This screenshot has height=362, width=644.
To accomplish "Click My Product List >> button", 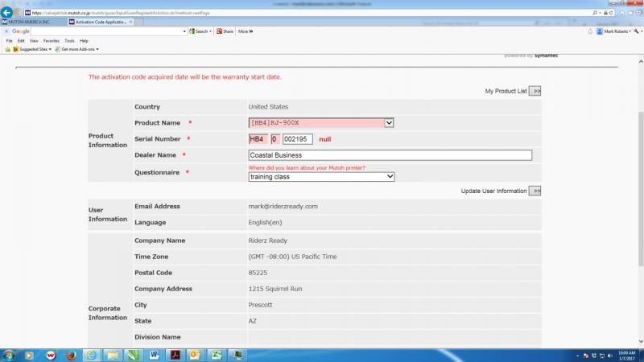I will [535, 91].
